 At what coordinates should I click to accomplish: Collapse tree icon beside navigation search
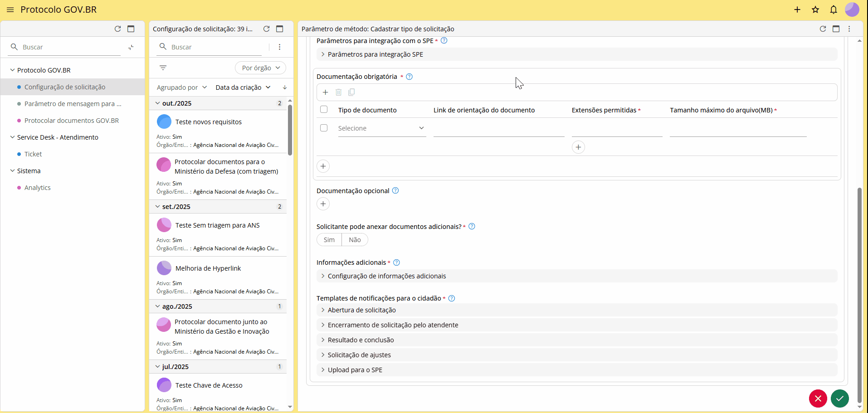131,47
